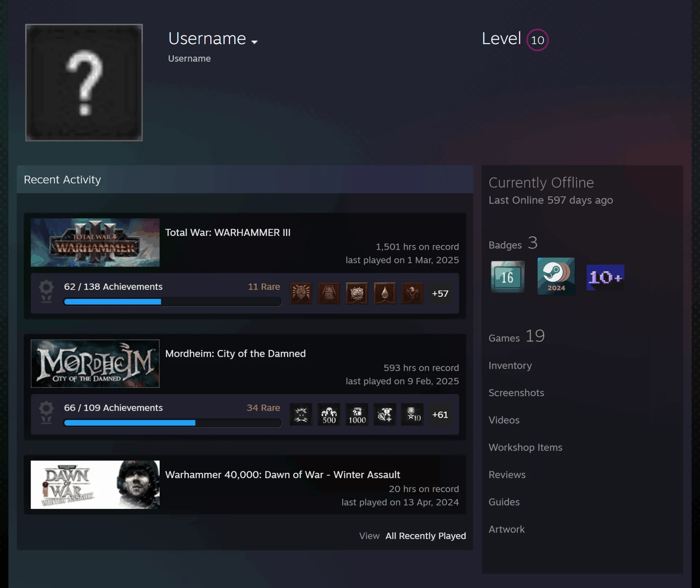The image size is (700, 588).
Task: Open the 10+ games badge
Action: click(x=605, y=277)
